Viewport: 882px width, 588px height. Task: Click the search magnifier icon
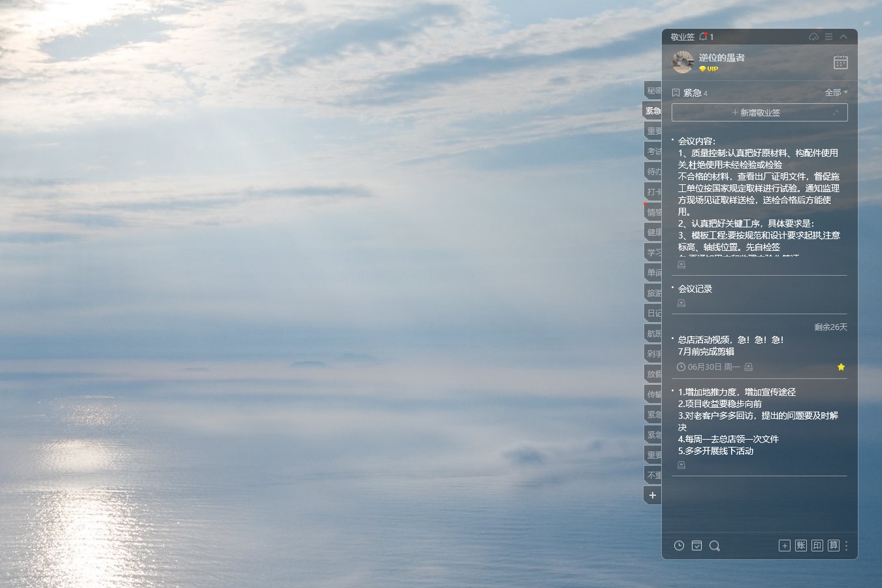[x=715, y=546]
